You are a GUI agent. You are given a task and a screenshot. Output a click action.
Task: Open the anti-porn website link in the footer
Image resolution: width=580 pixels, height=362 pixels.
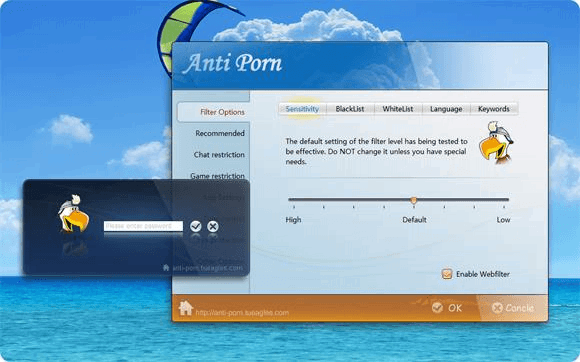click(242, 313)
